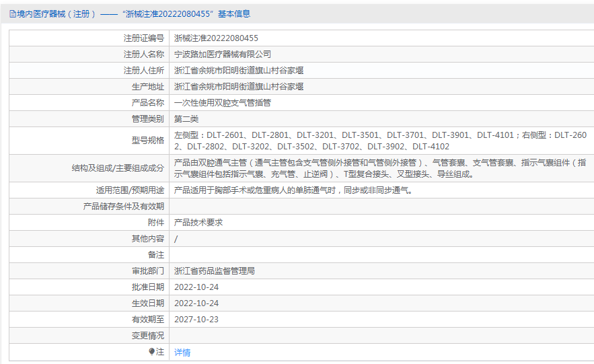The image size is (594, 364).
Task: Select the expiry date 2027-10-23
Action: point(196,320)
